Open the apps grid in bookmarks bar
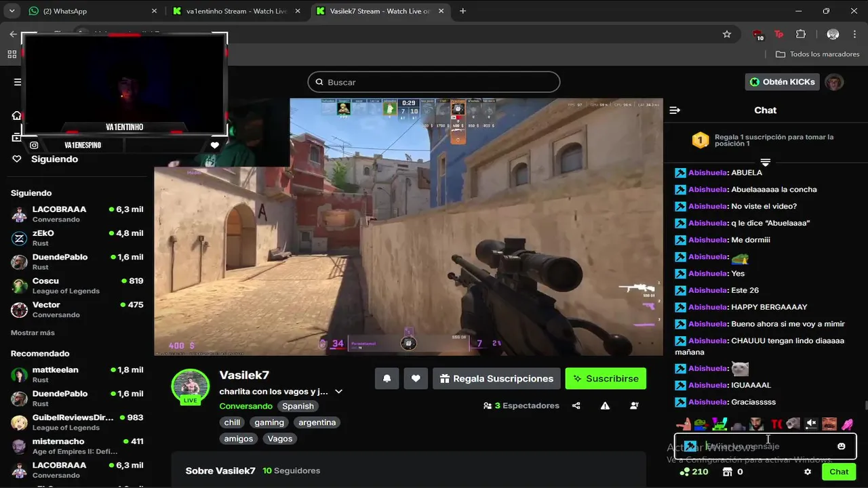868x488 pixels. (x=12, y=54)
